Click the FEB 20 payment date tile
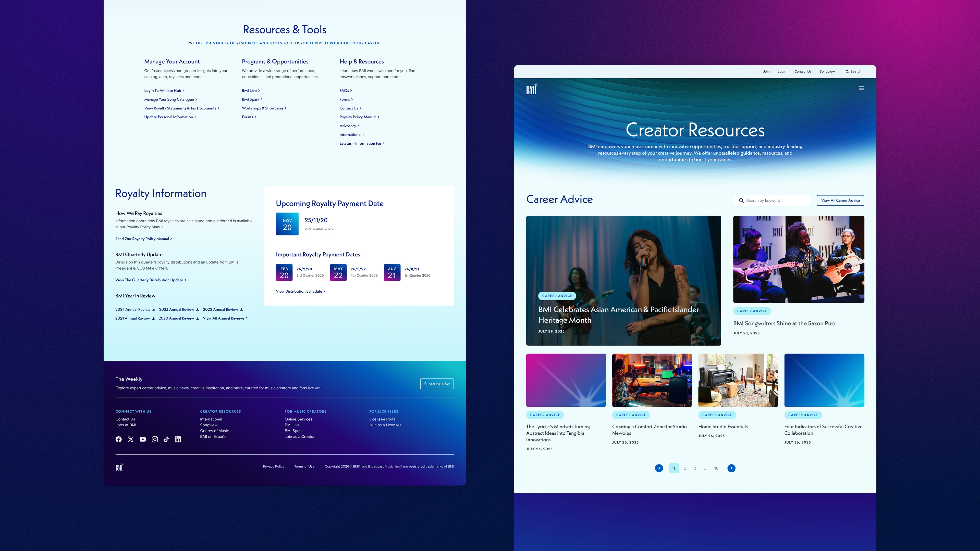This screenshot has width=980, height=551. (x=284, y=273)
